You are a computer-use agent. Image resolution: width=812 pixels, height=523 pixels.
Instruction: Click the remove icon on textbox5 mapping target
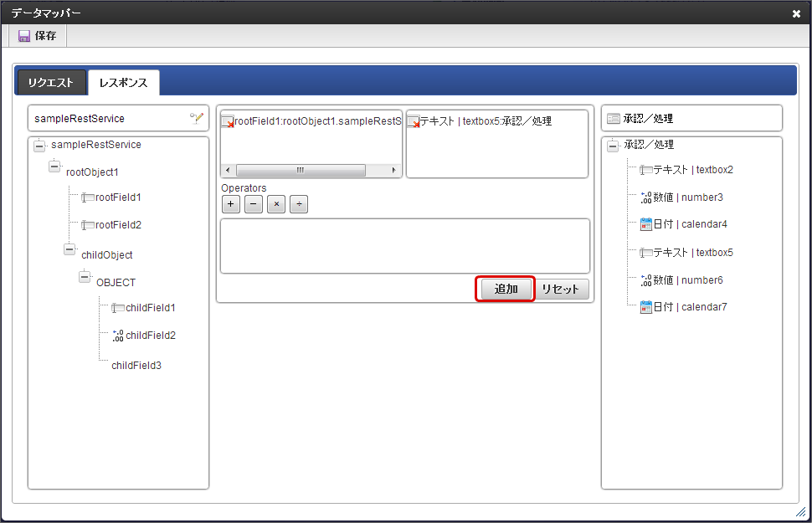(414, 121)
